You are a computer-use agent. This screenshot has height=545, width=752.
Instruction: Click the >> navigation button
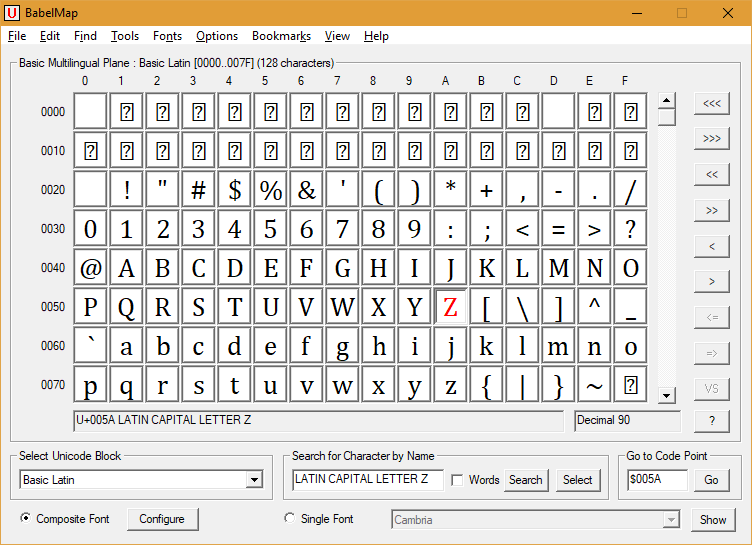pos(712,211)
